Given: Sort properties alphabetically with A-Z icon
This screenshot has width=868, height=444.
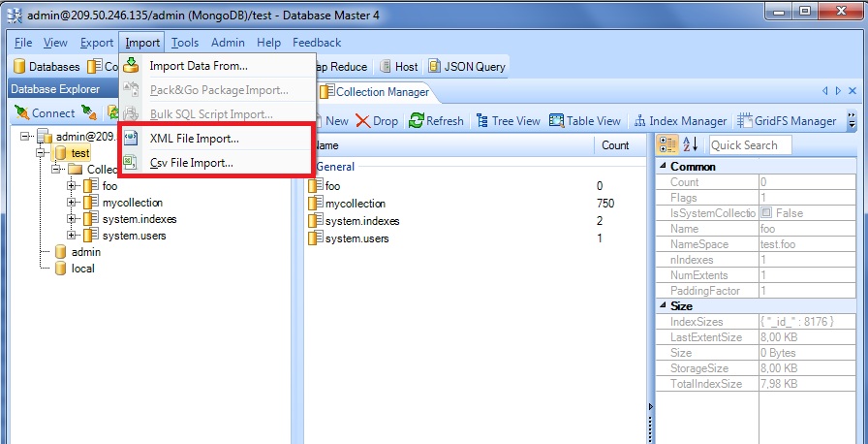Looking at the screenshot, I should tap(691, 144).
